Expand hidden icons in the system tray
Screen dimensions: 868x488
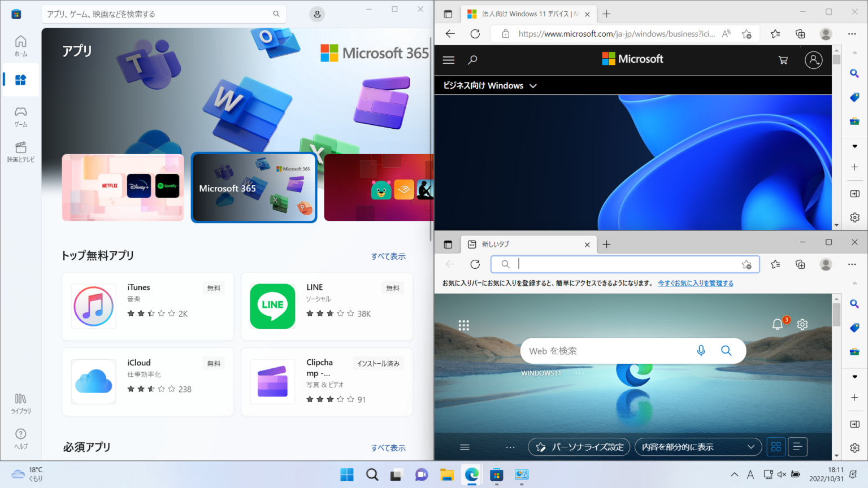pyautogui.click(x=735, y=474)
